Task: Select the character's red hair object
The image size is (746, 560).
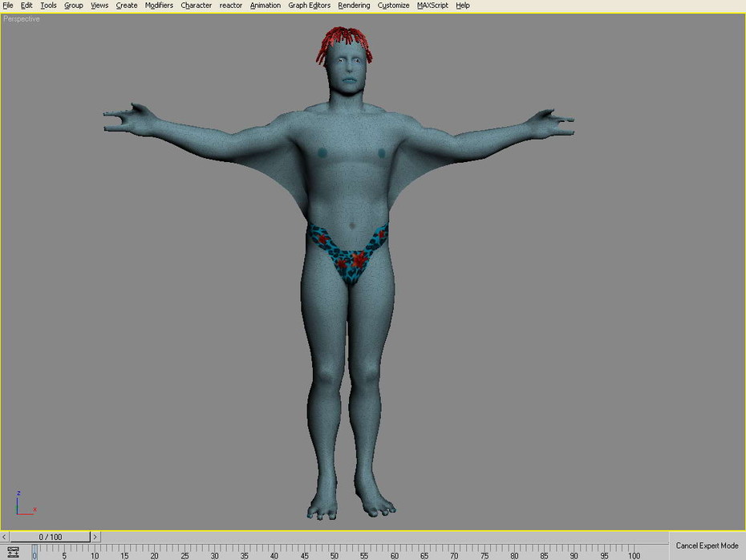Action: click(x=343, y=36)
